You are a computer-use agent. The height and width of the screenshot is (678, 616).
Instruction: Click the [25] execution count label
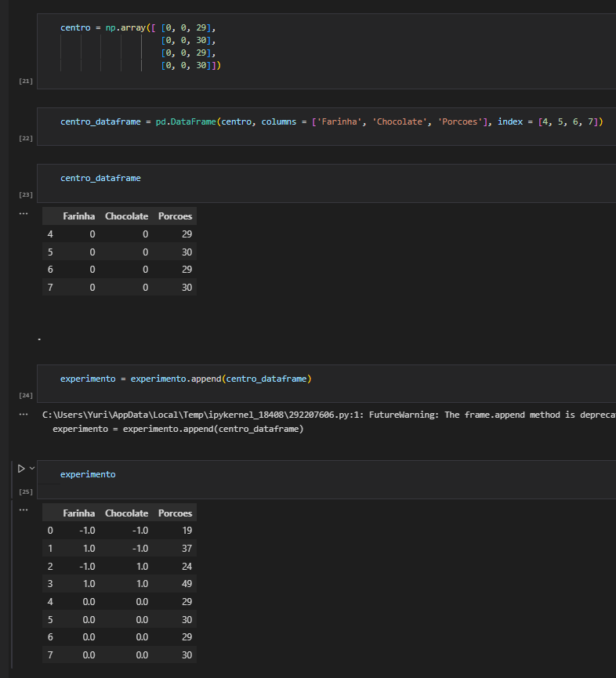[25, 491]
